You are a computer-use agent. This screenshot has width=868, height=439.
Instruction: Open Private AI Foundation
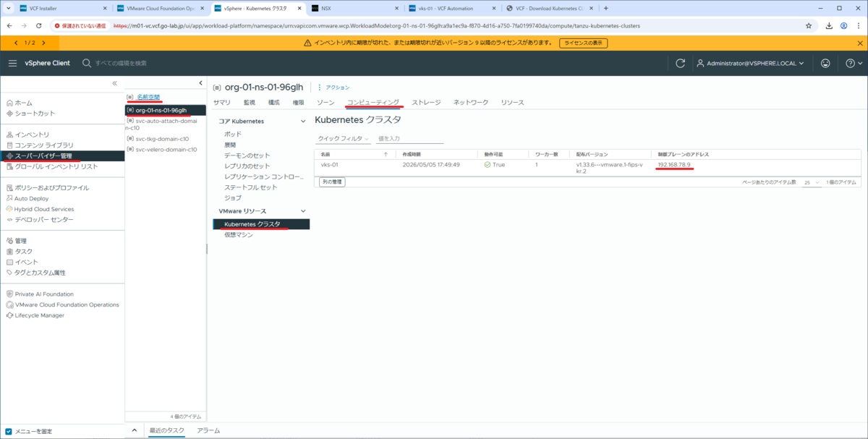[44, 294]
